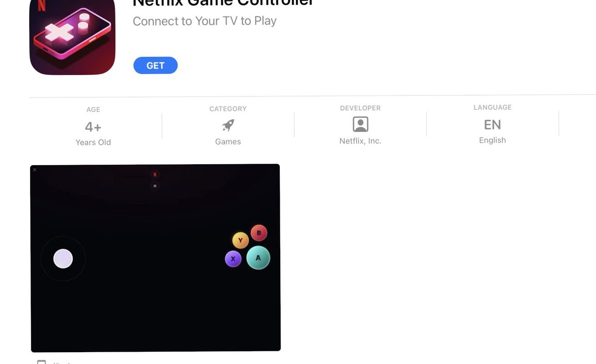Click the small X at the screenshot's corner
The height and width of the screenshot is (364, 596).
coord(35,170)
